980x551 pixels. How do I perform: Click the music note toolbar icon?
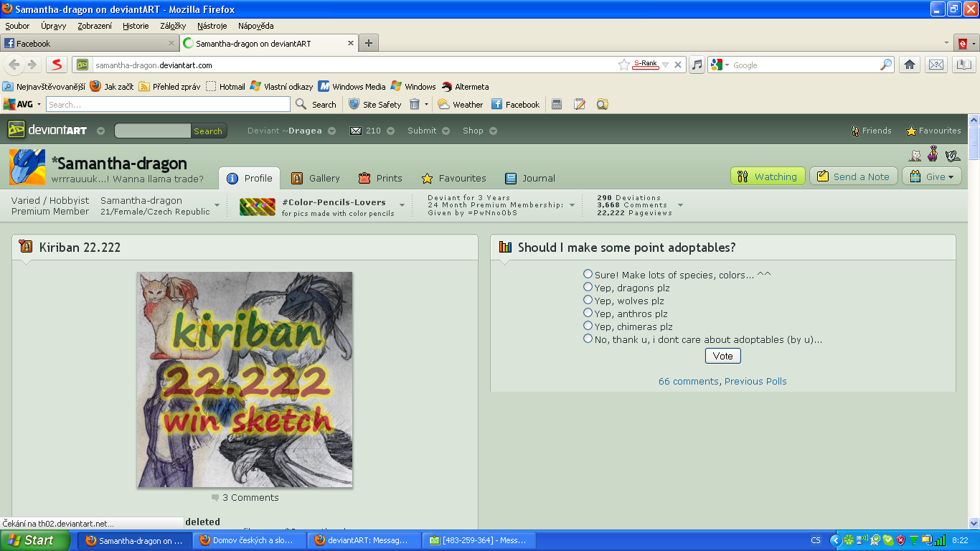(x=697, y=65)
